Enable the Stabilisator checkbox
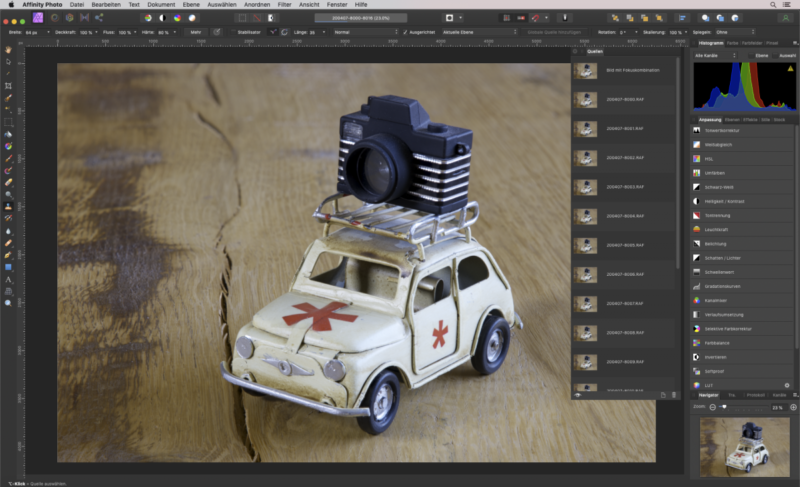The width and height of the screenshot is (800, 487). click(233, 32)
